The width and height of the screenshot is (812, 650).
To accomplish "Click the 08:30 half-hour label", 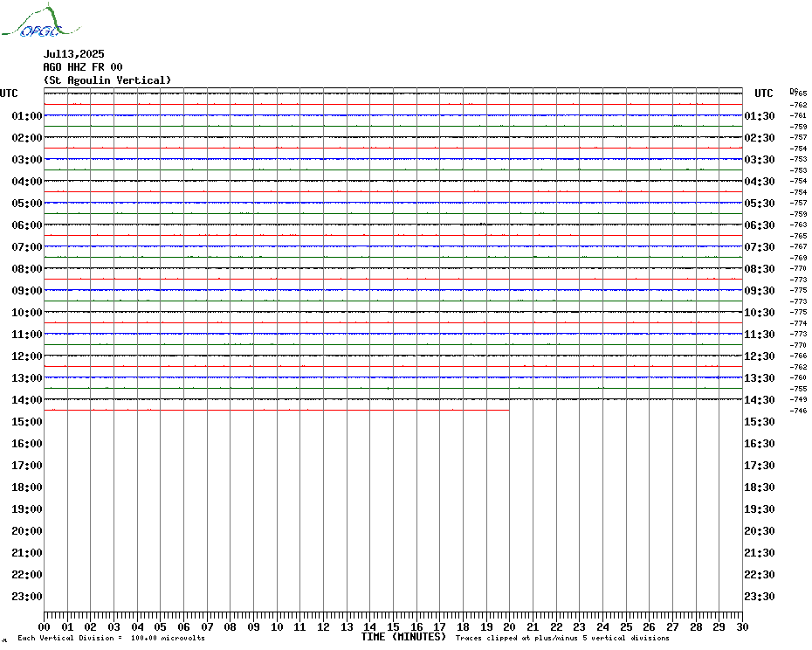I will pyautogui.click(x=760, y=268).
